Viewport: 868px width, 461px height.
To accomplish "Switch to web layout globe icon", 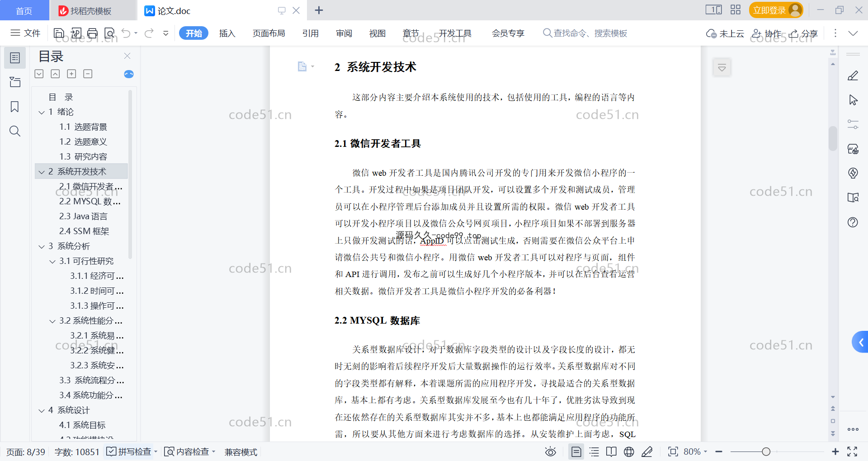I will (629, 452).
